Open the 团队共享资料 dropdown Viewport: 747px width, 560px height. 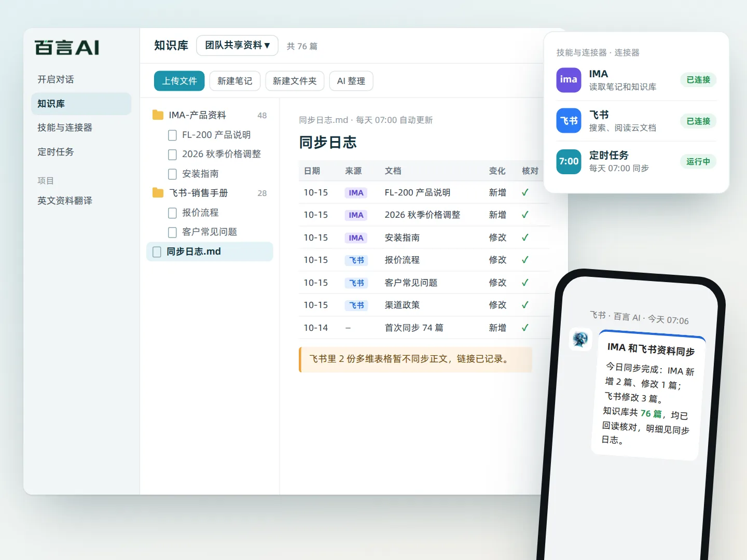point(237,46)
